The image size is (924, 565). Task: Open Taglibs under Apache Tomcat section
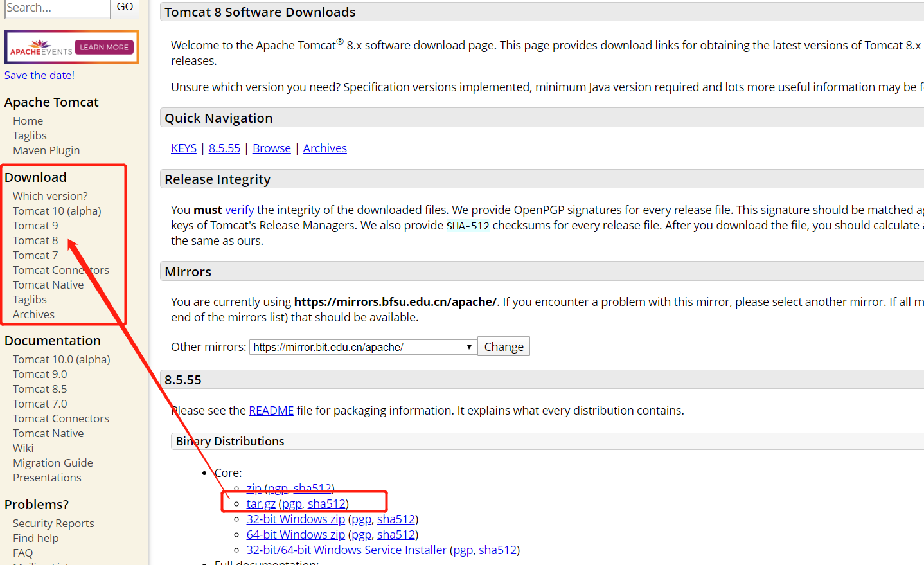click(30, 136)
